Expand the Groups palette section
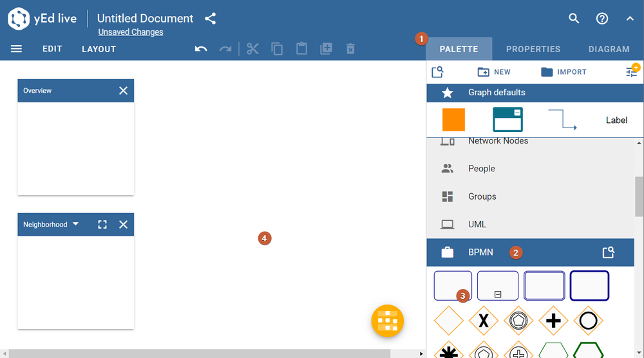The width and height of the screenshot is (644, 358). tap(530, 196)
